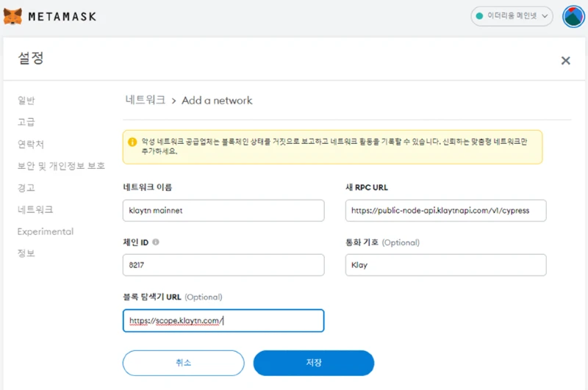Click the malicious network warning message text
Viewport: 588px width, 390px height.
[334, 146]
